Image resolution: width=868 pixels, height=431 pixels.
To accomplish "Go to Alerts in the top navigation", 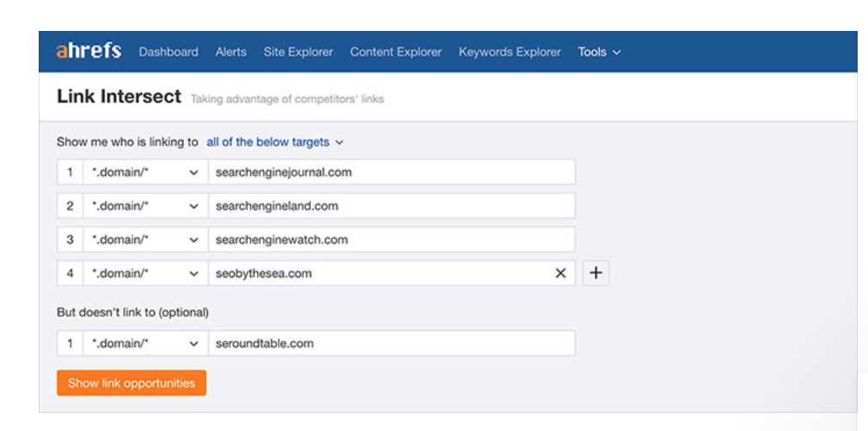I will click(231, 52).
